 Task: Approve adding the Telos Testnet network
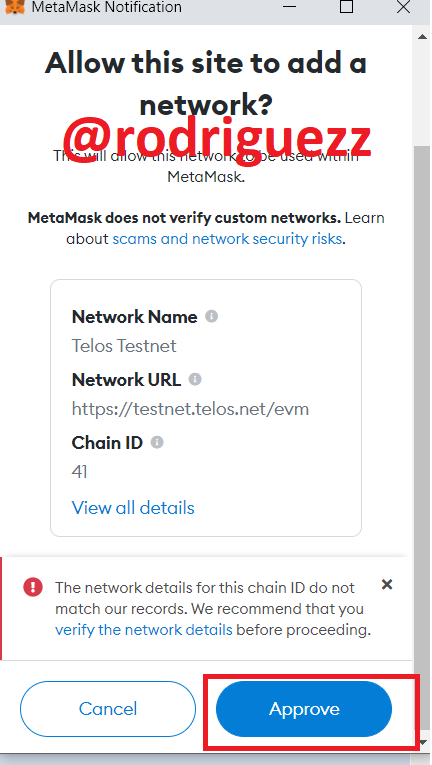304,709
